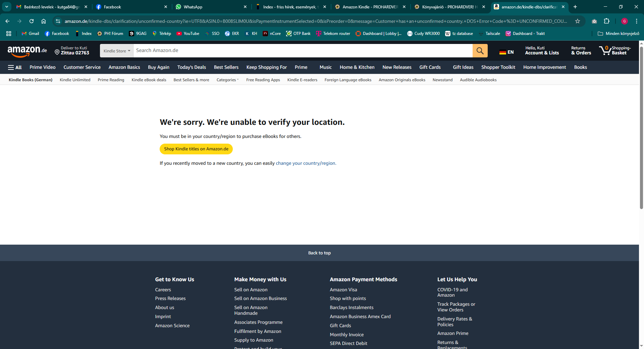The image size is (644, 349).
Task: Click Back to top bar
Action: coord(319,253)
